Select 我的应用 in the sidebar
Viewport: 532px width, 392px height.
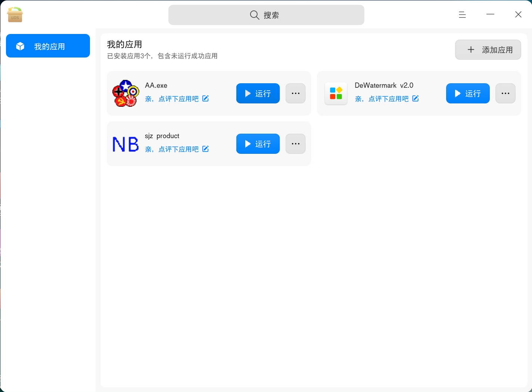[x=48, y=46]
